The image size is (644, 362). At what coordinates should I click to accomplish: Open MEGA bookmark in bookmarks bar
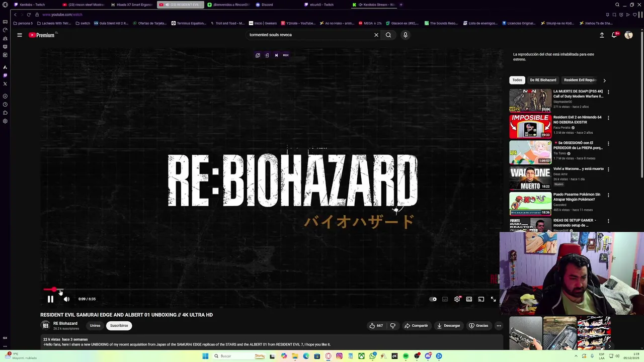pyautogui.click(x=370, y=23)
